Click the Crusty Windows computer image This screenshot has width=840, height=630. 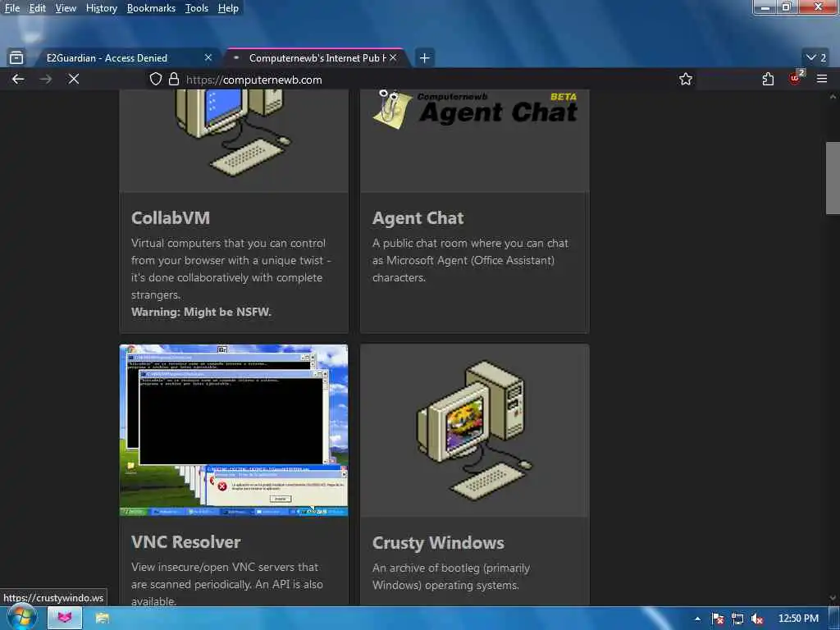click(x=475, y=430)
